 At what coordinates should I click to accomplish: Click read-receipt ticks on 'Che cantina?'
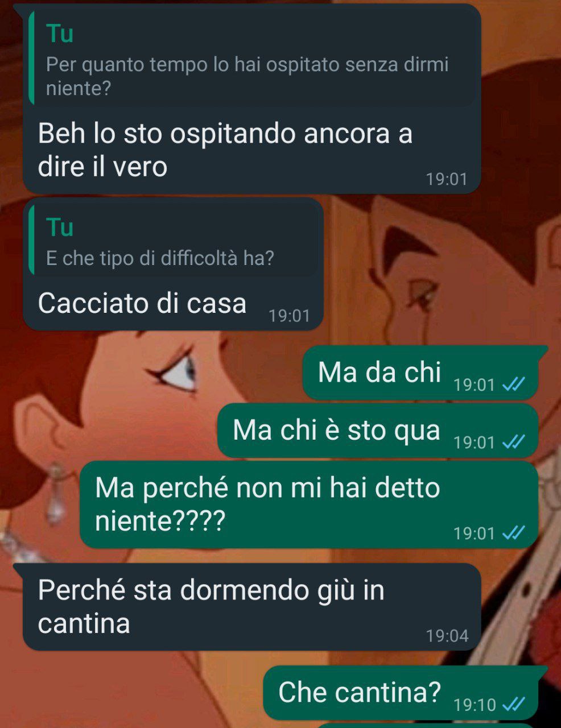(513, 705)
